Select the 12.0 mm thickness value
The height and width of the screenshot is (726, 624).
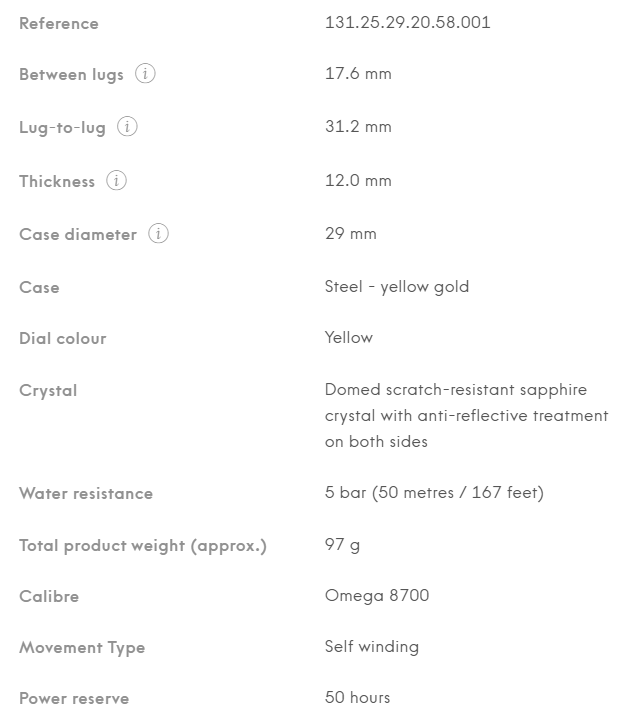[358, 181]
